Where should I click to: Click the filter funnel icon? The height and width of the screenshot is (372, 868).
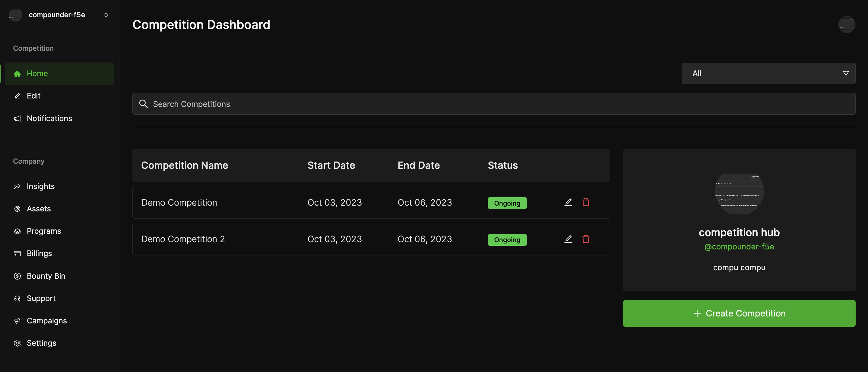(845, 73)
